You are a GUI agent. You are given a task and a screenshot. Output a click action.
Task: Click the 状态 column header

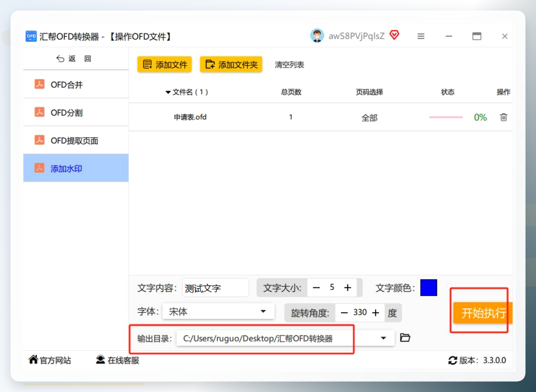pyautogui.click(x=447, y=92)
